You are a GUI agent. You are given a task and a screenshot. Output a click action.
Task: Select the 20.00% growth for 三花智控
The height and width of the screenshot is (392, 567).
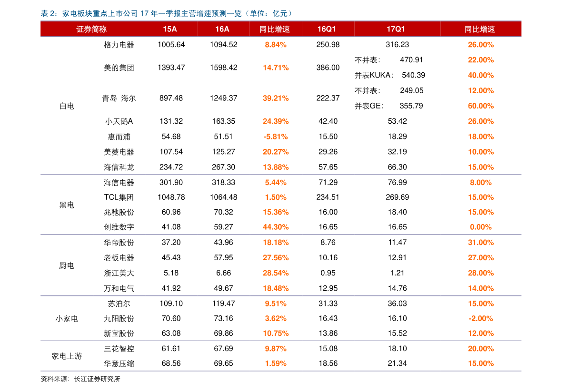480,349
